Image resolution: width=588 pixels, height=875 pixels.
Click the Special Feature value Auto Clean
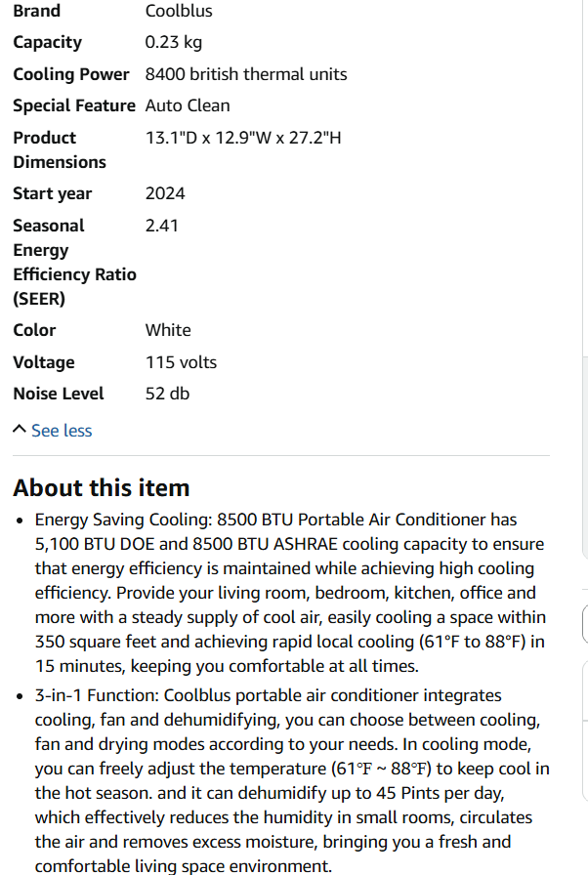tap(188, 105)
